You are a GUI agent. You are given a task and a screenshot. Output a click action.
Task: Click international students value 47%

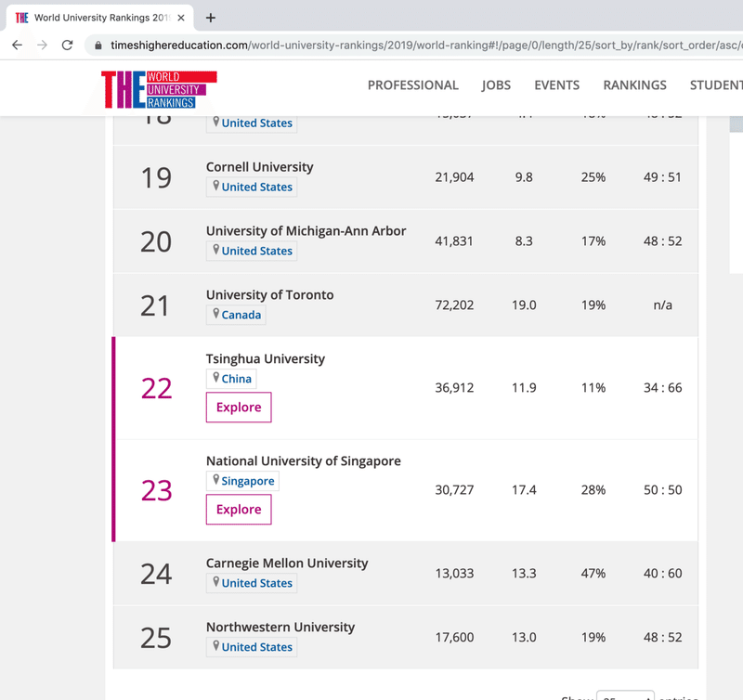(x=593, y=574)
